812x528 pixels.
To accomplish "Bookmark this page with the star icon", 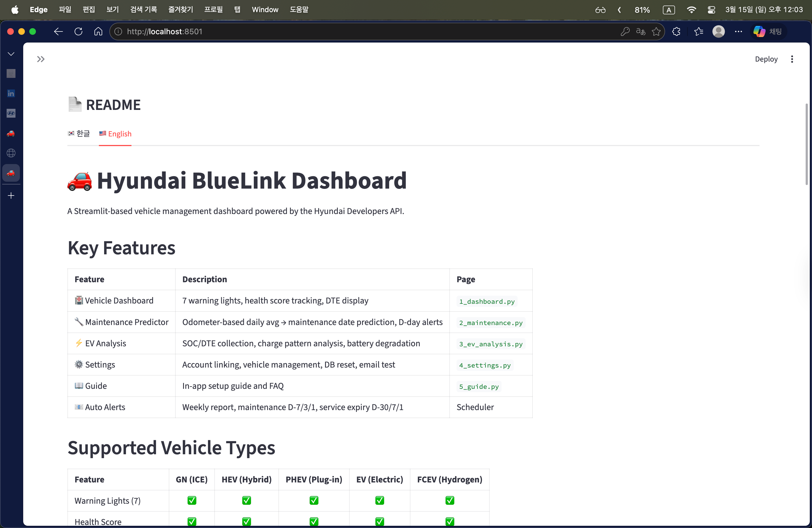I will click(x=656, y=31).
